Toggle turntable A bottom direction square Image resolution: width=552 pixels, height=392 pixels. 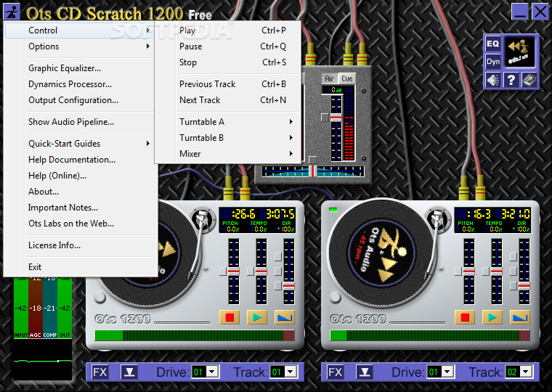277,286
